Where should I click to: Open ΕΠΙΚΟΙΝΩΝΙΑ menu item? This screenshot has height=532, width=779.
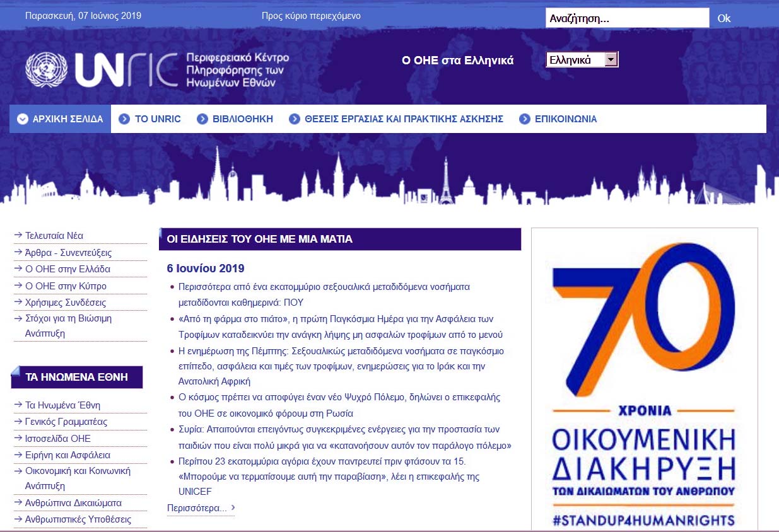(x=558, y=119)
